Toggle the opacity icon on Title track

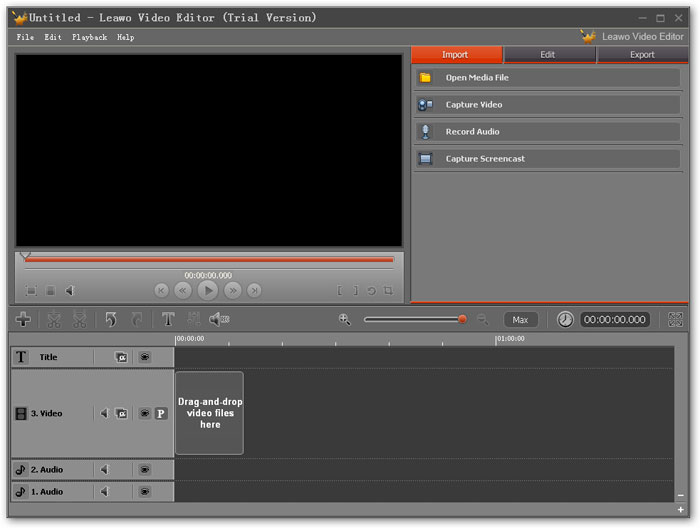pos(121,357)
